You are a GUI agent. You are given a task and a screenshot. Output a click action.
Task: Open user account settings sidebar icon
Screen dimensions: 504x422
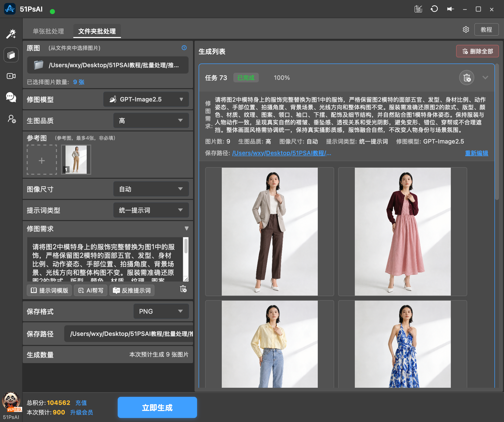click(12, 119)
